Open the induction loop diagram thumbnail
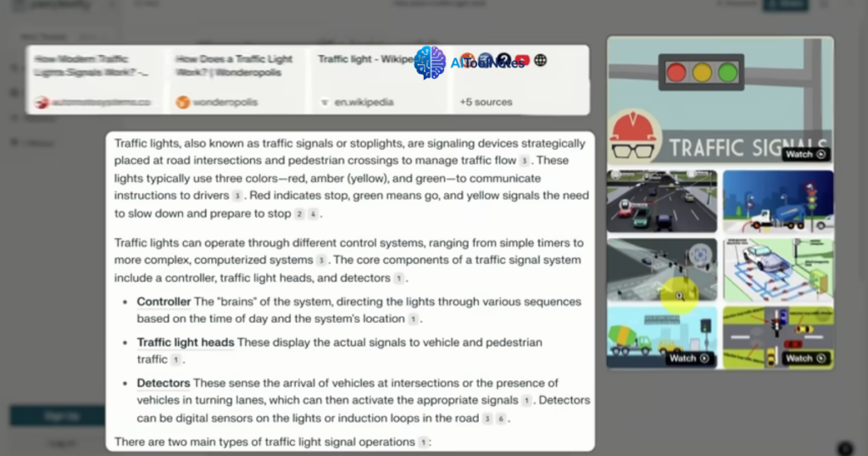This screenshot has height=456, width=868. [x=777, y=269]
